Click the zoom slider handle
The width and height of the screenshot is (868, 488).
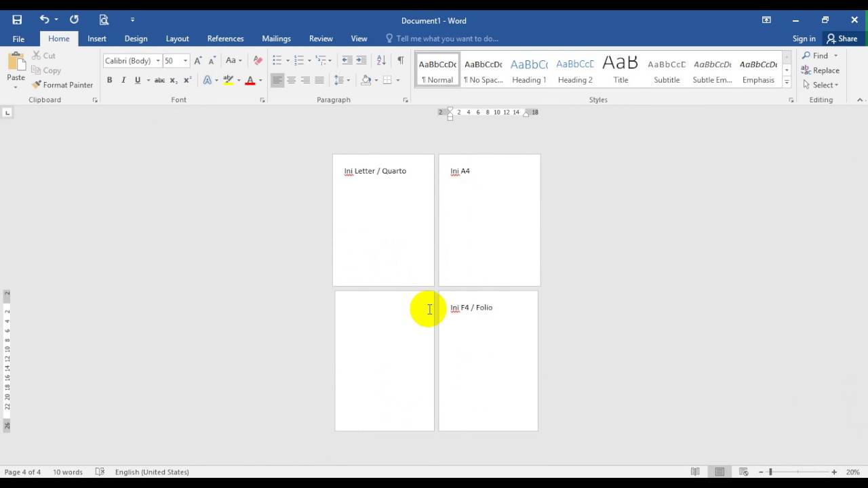coord(770,472)
